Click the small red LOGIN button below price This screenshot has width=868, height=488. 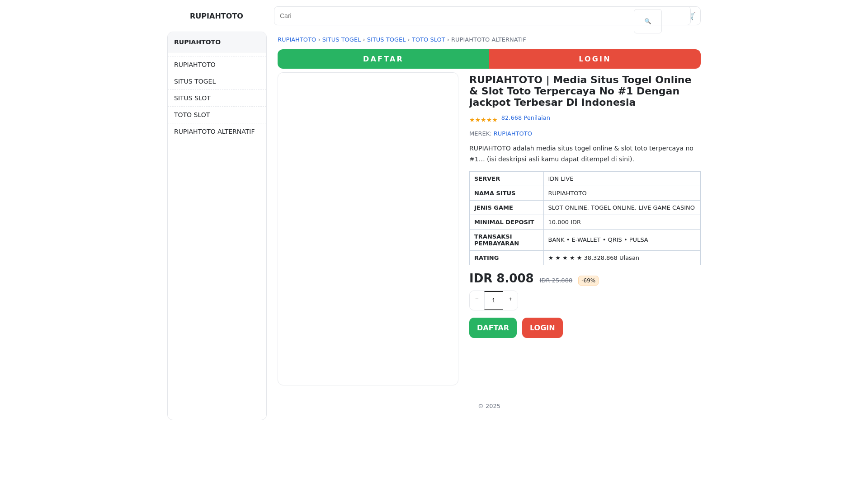point(542,328)
